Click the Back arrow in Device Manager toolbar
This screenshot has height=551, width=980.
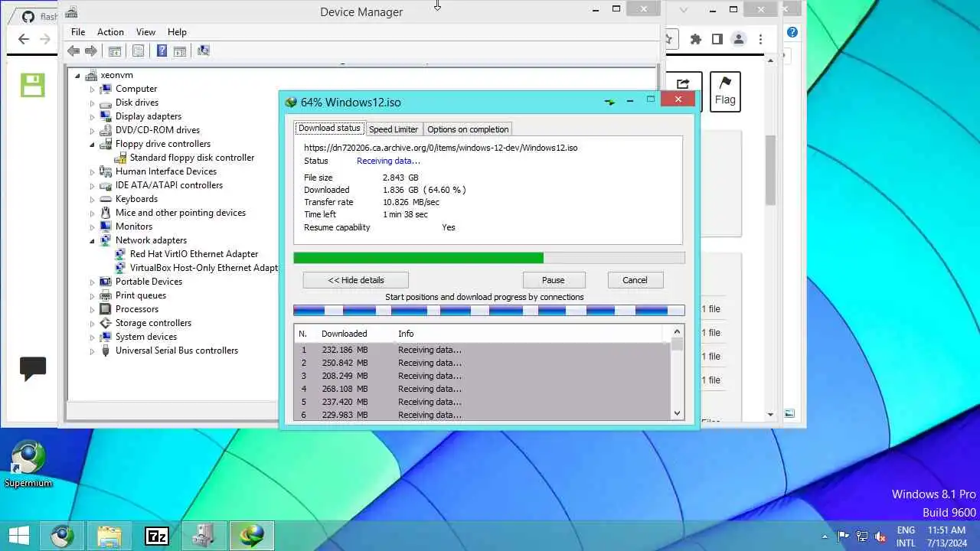tap(73, 51)
